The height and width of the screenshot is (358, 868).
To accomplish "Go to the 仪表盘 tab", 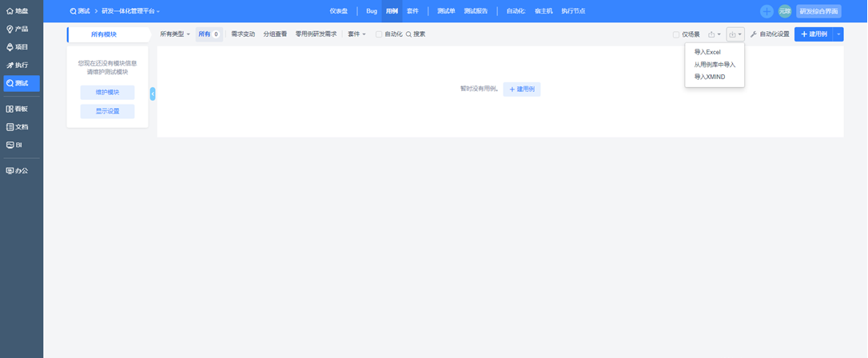I will click(339, 11).
